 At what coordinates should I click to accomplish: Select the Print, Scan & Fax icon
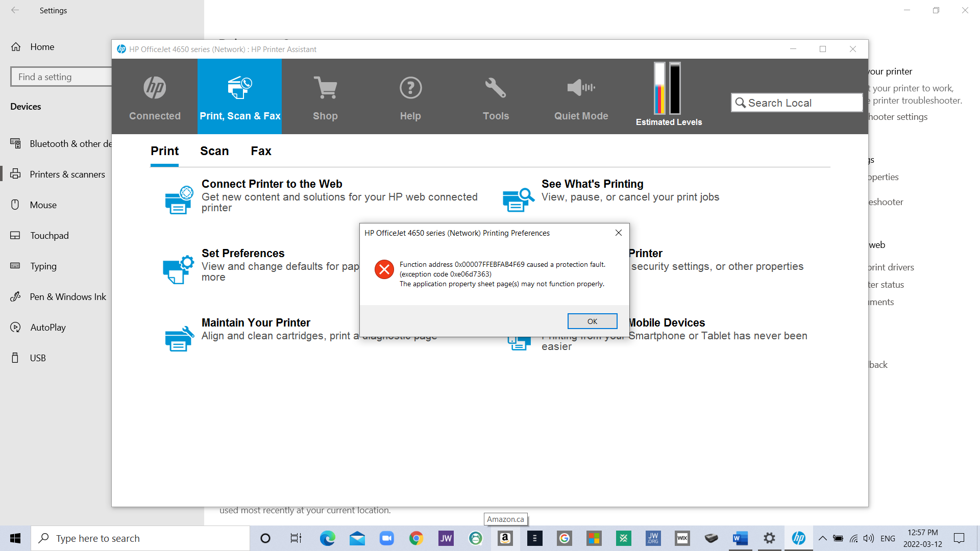click(239, 88)
